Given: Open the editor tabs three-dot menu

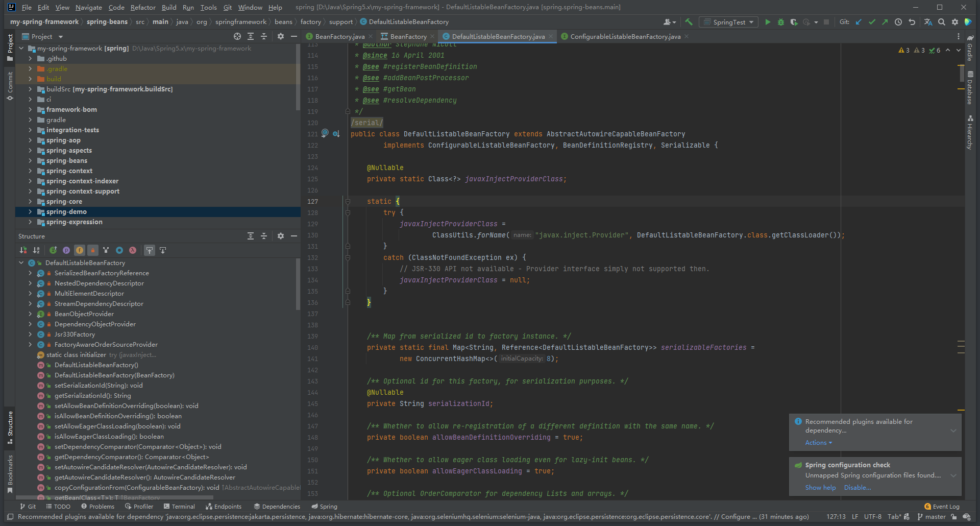Looking at the screenshot, I should pyautogui.click(x=958, y=36).
